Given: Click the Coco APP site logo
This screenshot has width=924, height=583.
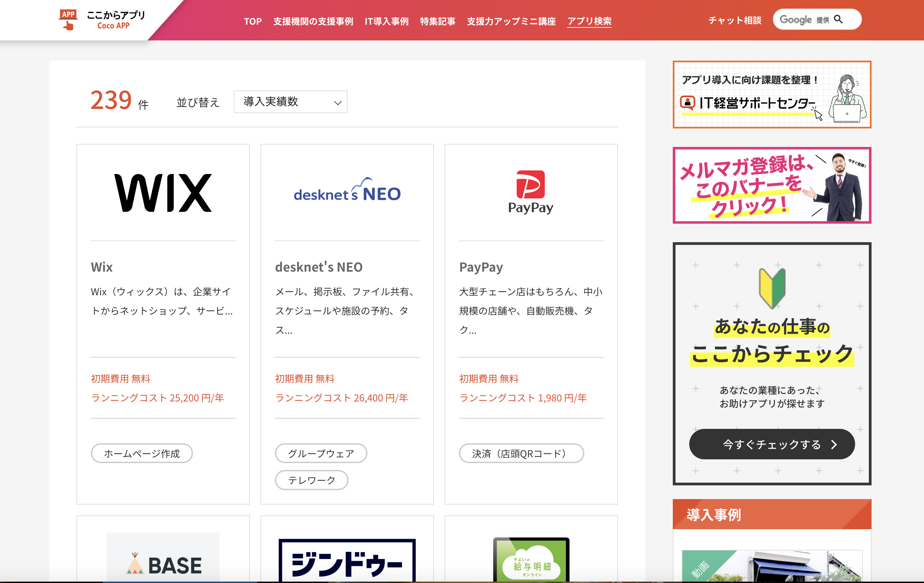Looking at the screenshot, I should tap(102, 20).
